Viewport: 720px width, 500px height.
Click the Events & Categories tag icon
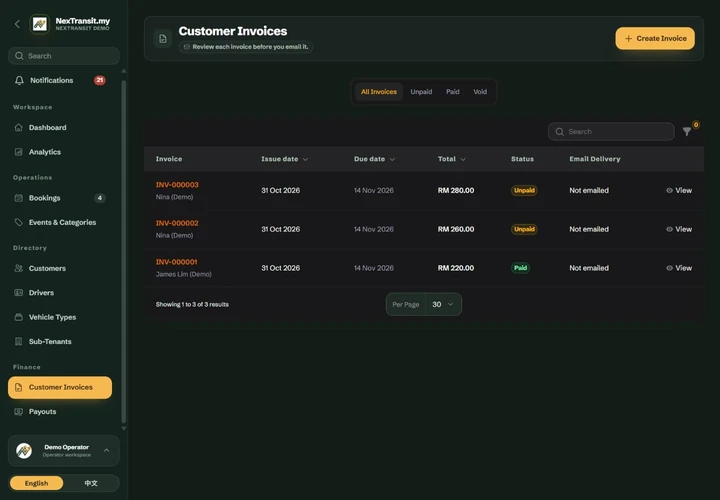pos(18,222)
